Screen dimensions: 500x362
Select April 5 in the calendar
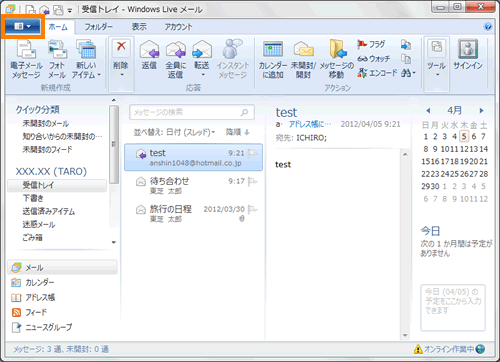click(464, 136)
